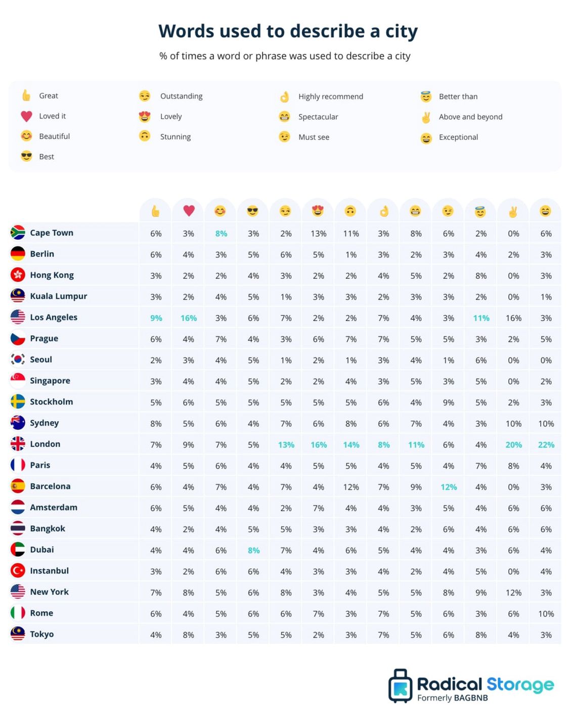569x728 pixels.
Task: Click the "Radical Storage" brand name text
Action: (x=485, y=684)
